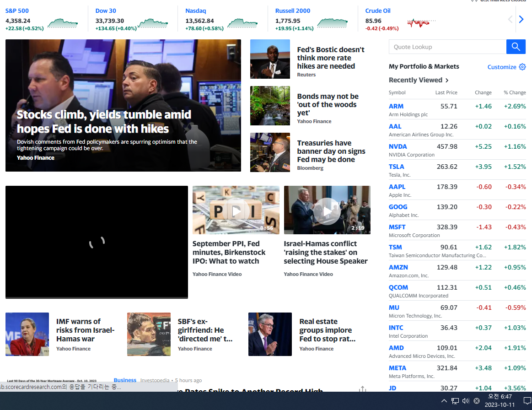Click the Last Price column header

pyautogui.click(x=446, y=92)
